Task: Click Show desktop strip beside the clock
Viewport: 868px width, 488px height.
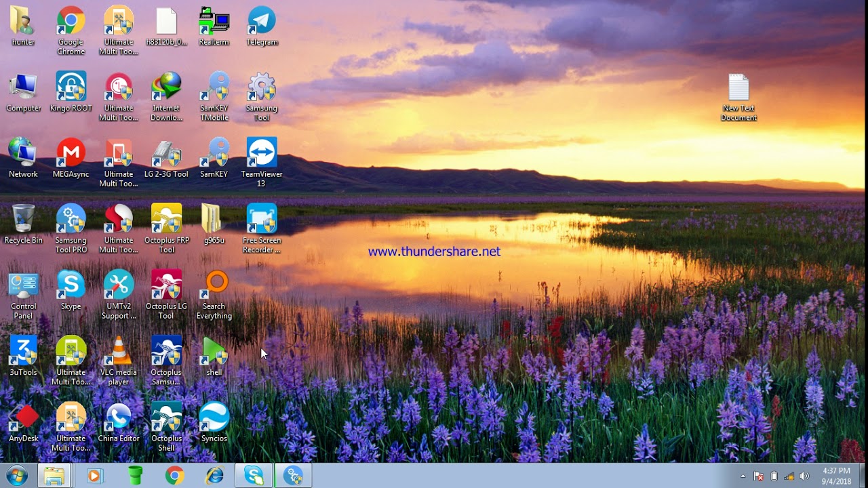Action: tap(863, 476)
